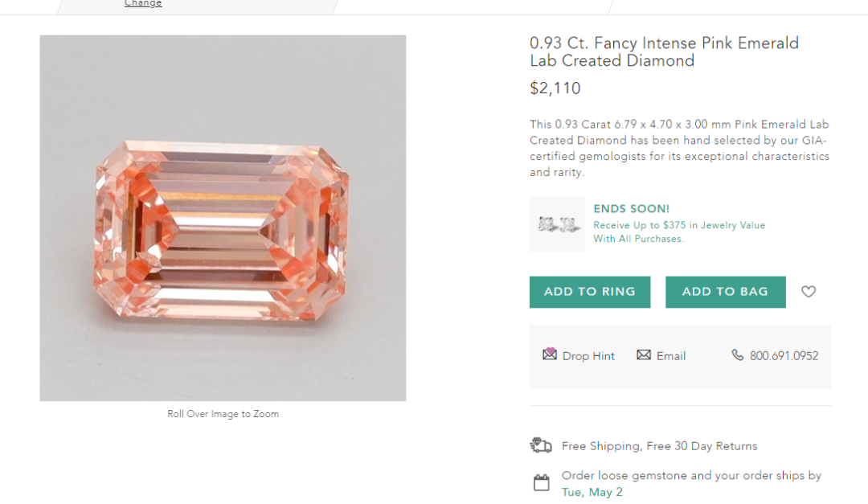Click the Roll Over Image to Zoom caption
Viewport: 868px width, 504px height.
point(223,414)
